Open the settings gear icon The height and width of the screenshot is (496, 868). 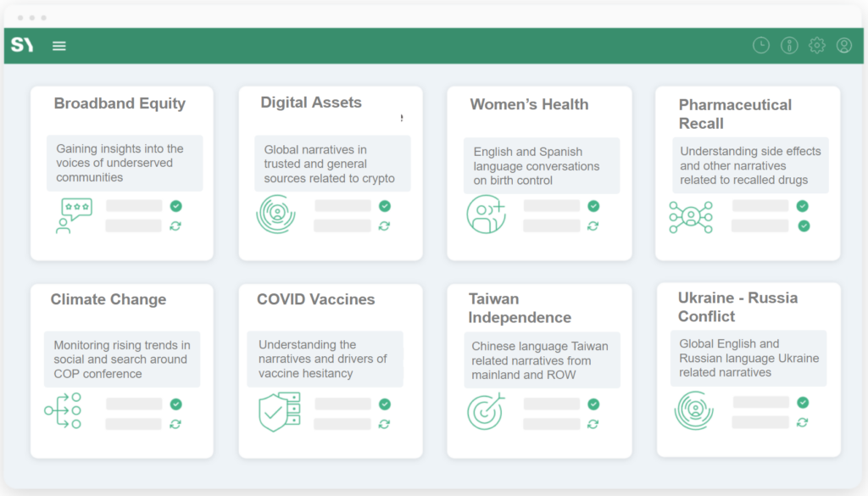coord(817,46)
